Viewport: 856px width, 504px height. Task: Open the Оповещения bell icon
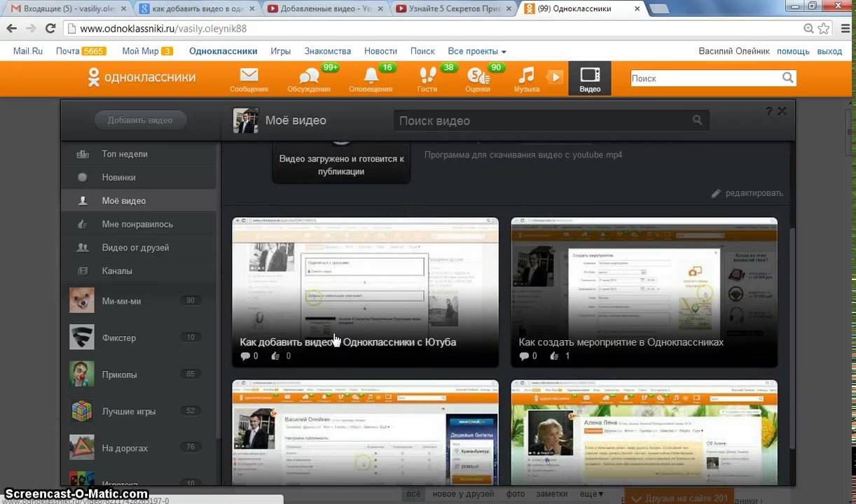371,76
